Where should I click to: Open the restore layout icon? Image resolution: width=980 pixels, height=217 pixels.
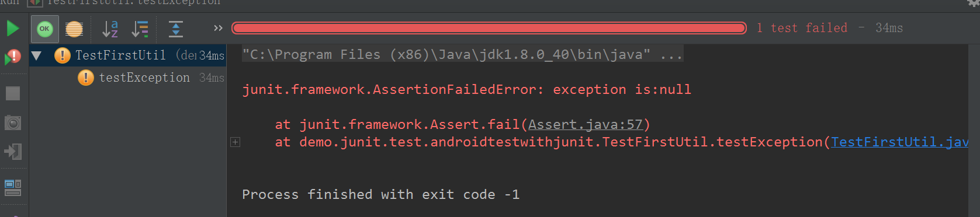point(13,187)
